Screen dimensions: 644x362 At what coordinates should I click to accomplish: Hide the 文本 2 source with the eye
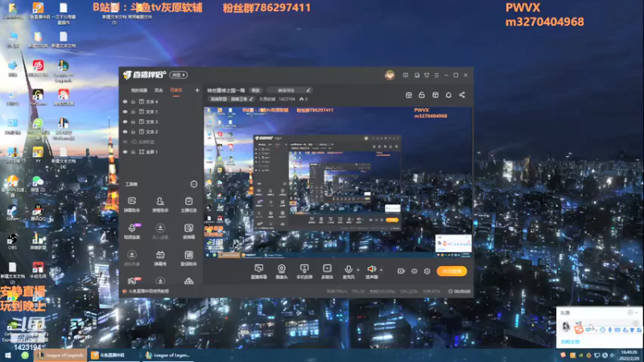pyautogui.click(x=126, y=132)
